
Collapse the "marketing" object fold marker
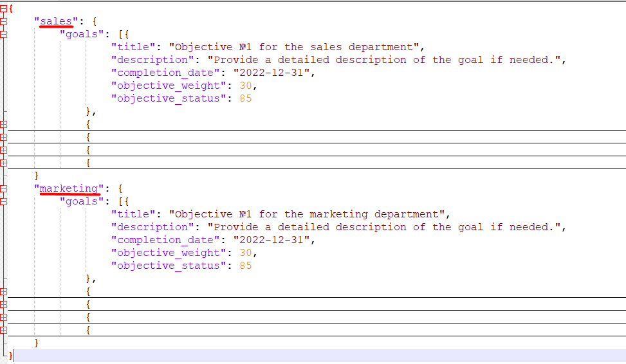(x=3, y=189)
